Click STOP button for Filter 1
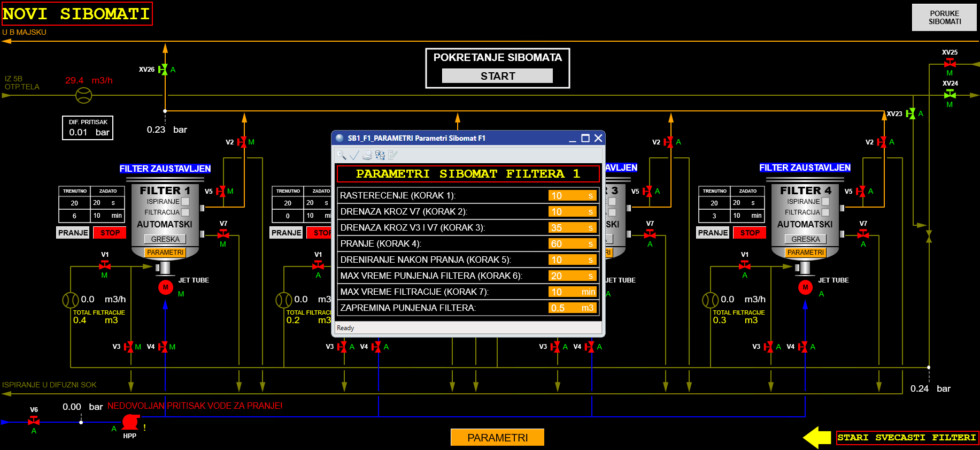The image size is (980, 450). (110, 233)
